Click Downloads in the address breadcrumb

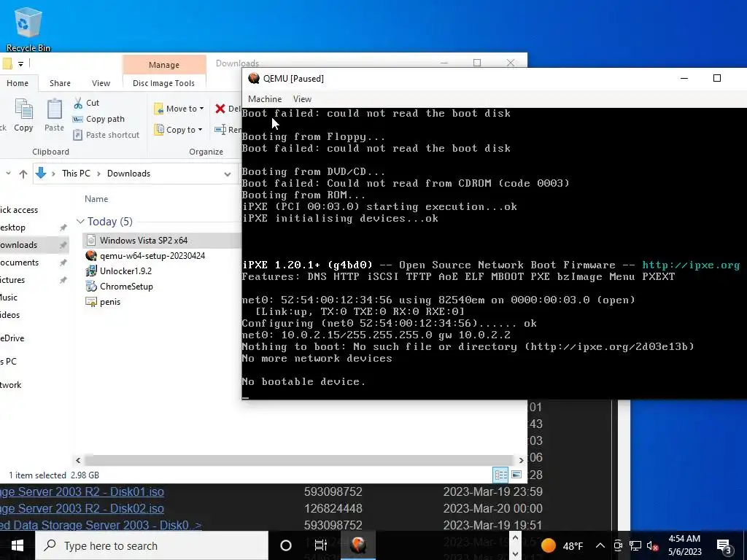[128, 174]
